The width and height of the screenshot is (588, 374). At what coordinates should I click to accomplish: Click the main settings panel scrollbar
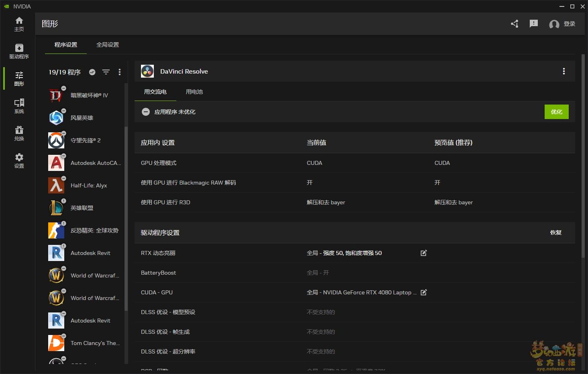tap(583, 156)
